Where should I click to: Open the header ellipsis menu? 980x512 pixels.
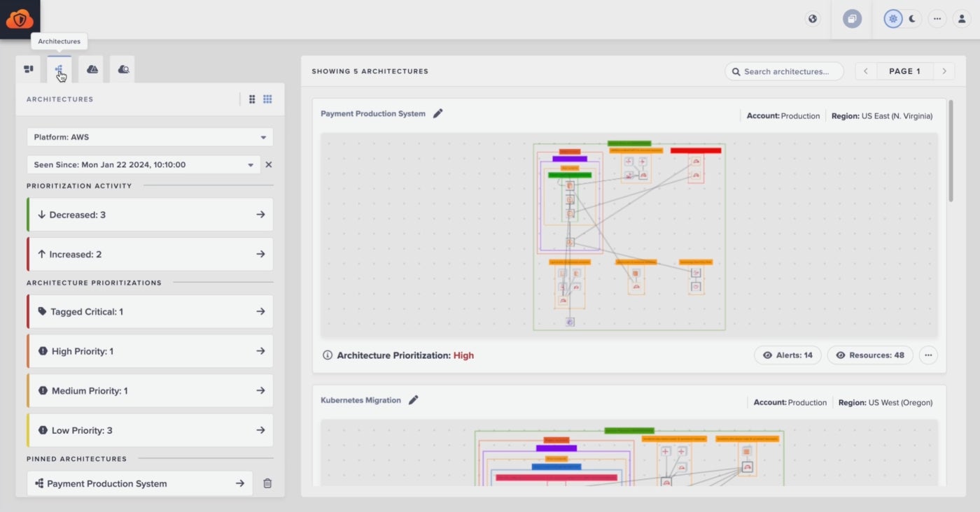click(937, 19)
